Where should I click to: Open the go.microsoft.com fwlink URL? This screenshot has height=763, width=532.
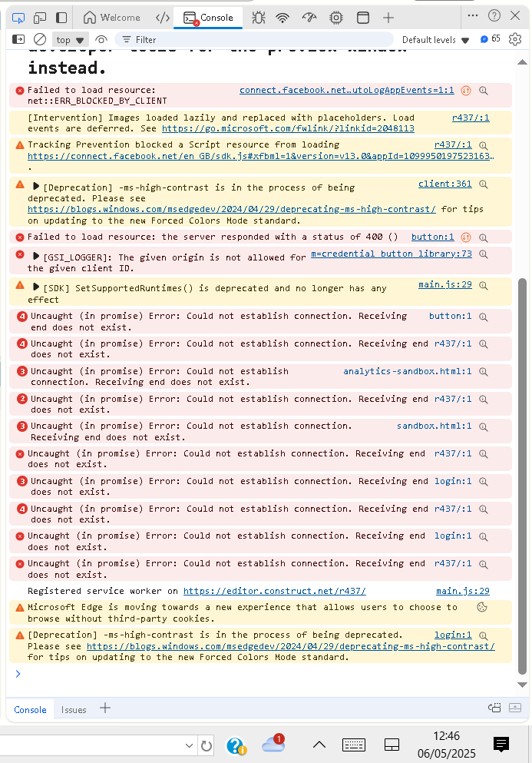pos(288,128)
